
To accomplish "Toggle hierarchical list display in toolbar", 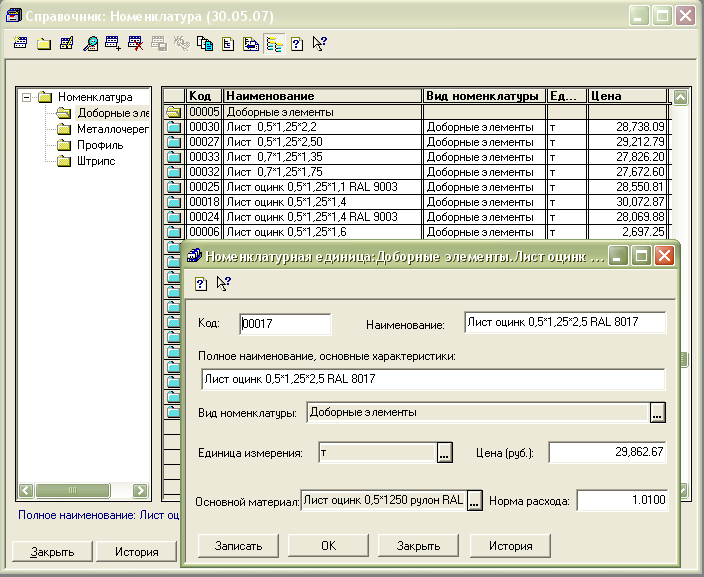I will click(x=274, y=43).
